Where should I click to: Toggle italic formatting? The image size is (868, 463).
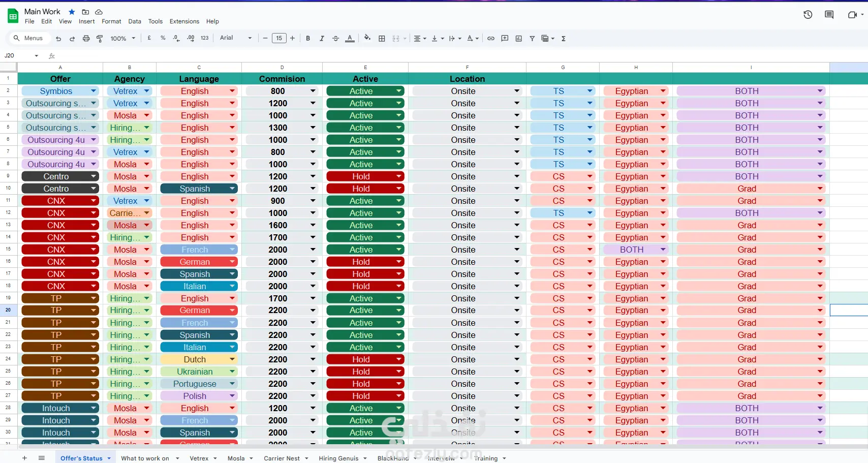click(x=322, y=38)
